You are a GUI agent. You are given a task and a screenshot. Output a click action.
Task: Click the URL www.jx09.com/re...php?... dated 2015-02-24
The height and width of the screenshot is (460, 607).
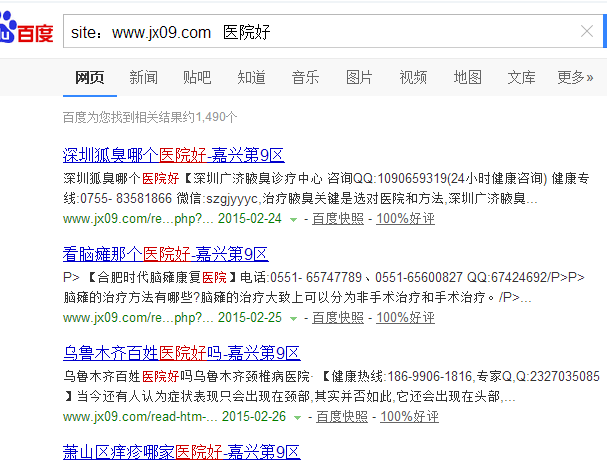click(138, 219)
